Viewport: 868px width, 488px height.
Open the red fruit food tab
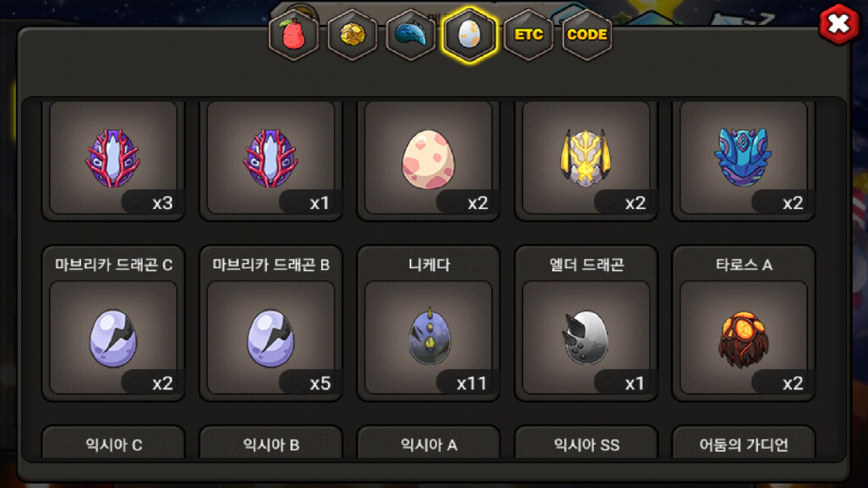294,35
